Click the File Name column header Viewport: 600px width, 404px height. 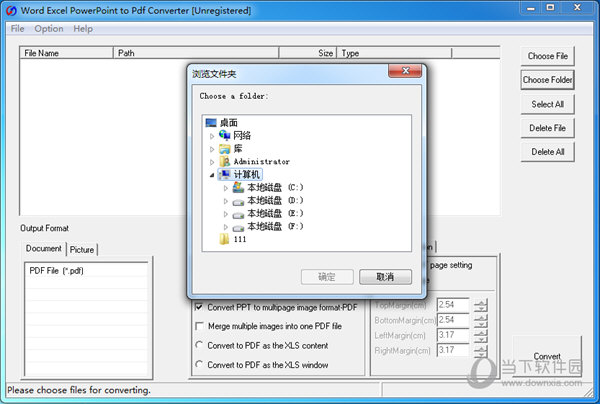pyautogui.click(x=66, y=53)
